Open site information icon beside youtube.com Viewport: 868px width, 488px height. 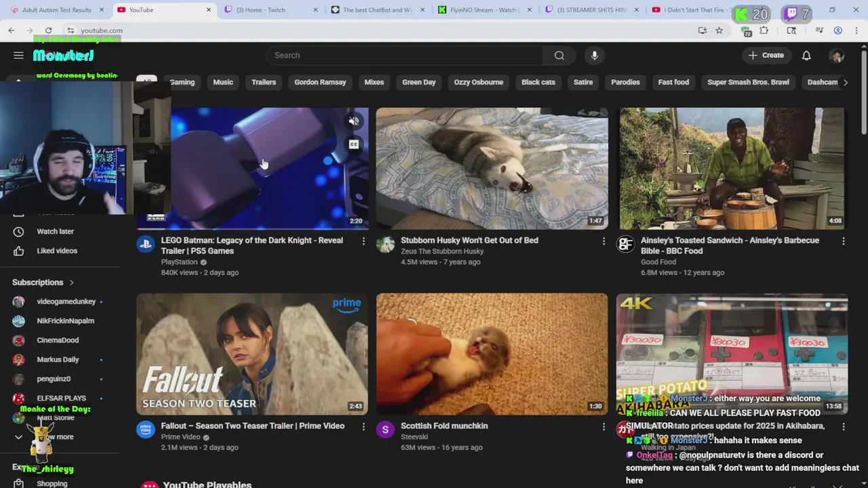[71, 30]
